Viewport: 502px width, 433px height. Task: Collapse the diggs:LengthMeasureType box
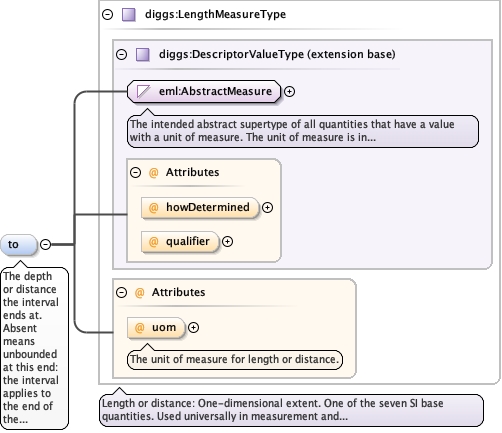(107, 15)
